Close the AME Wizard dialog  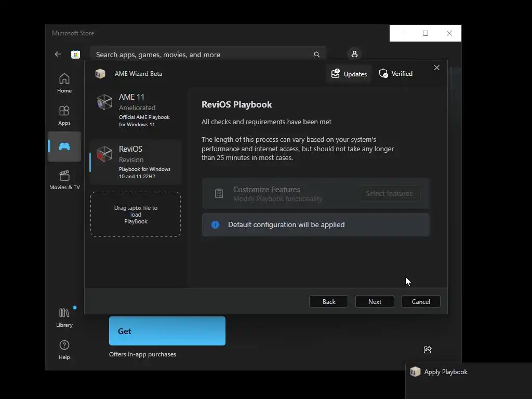point(436,68)
